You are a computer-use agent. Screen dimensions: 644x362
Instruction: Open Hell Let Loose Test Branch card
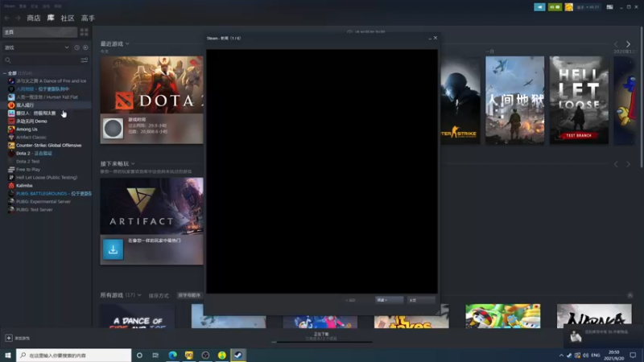click(x=579, y=100)
